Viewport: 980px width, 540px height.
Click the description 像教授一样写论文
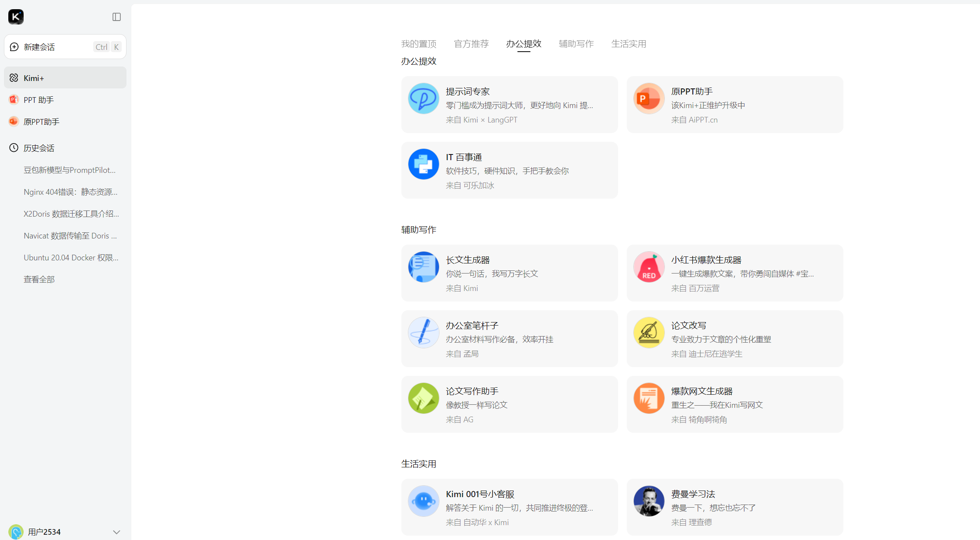[476, 405]
